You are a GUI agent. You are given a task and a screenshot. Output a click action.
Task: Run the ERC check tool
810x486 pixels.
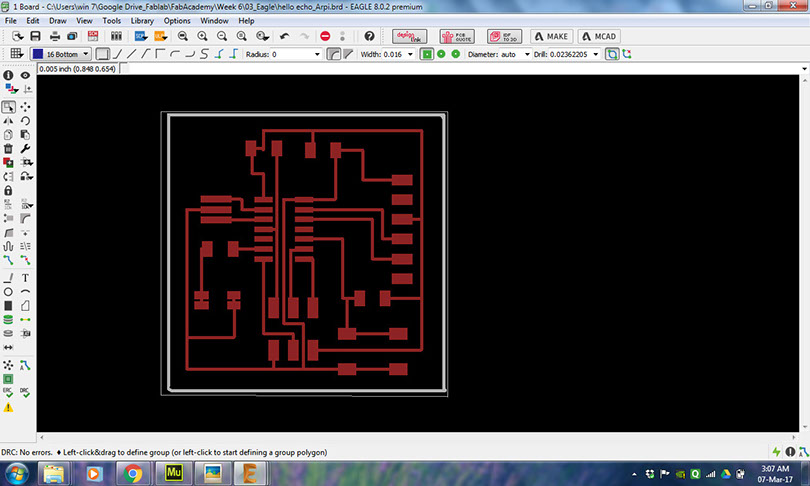[x=8, y=393]
